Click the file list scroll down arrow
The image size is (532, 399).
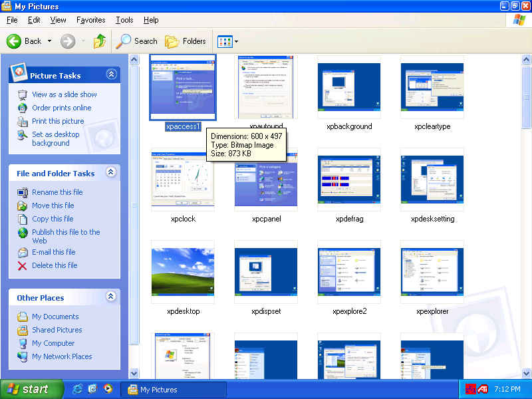point(526,374)
